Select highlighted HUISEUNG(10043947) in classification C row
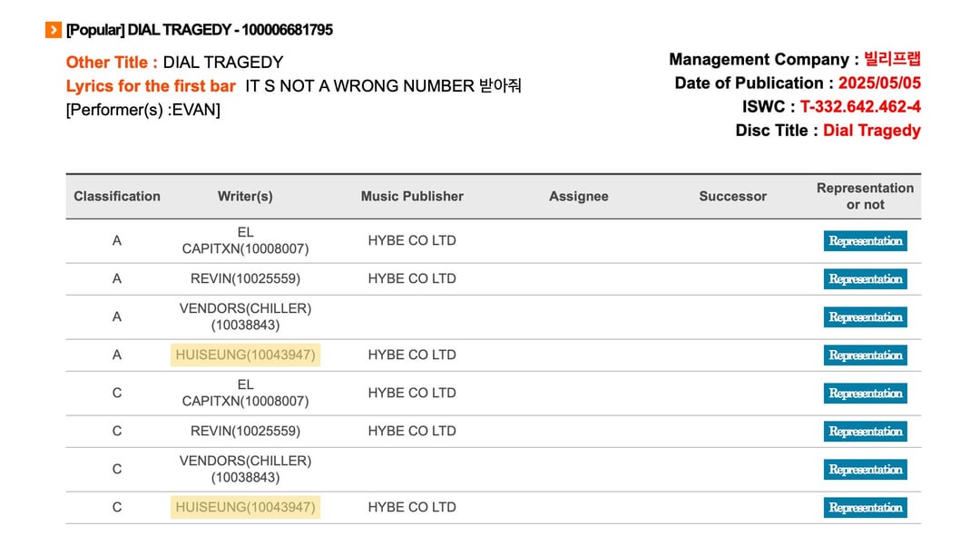The height and width of the screenshot is (555, 980). click(245, 507)
